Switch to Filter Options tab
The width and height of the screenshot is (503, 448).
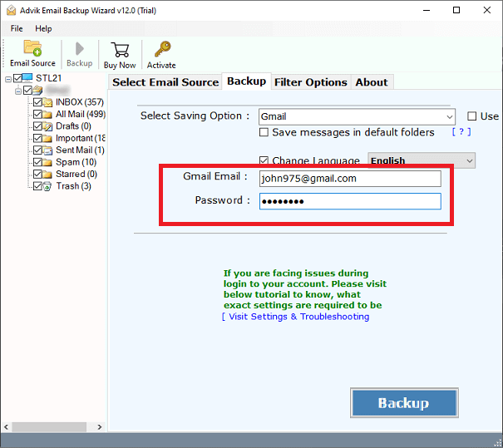tap(310, 82)
